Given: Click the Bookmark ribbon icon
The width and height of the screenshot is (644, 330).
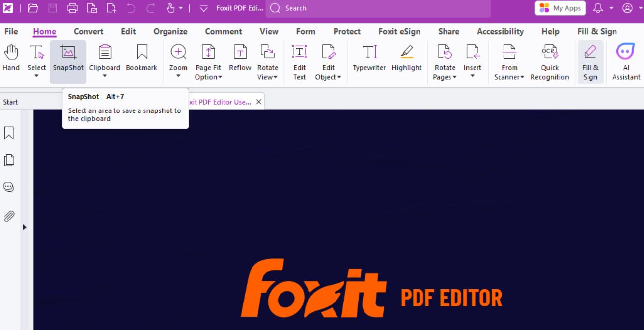Looking at the screenshot, I should 141,58.
